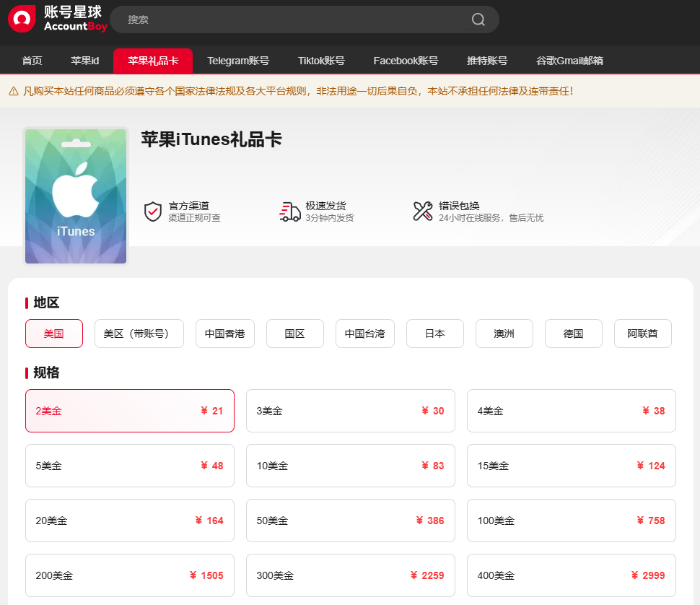Image resolution: width=700 pixels, height=605 pixels.
Task: Select 美区（带账号）region option
Action: pos(139,334)
